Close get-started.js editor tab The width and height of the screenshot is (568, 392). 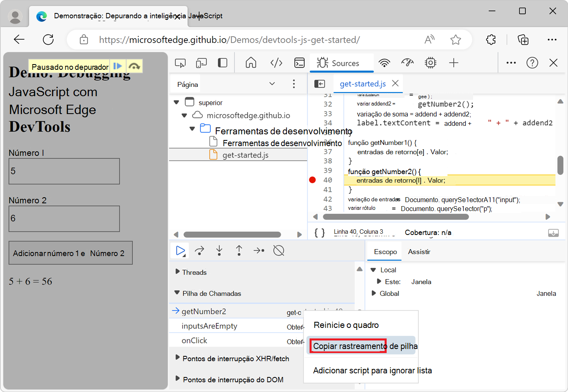point(395,83)
